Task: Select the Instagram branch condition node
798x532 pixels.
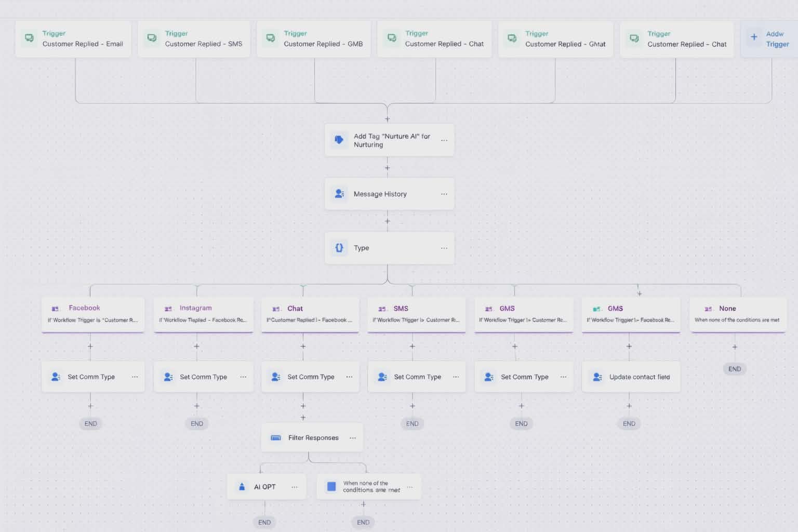Action: pos(203,313)
